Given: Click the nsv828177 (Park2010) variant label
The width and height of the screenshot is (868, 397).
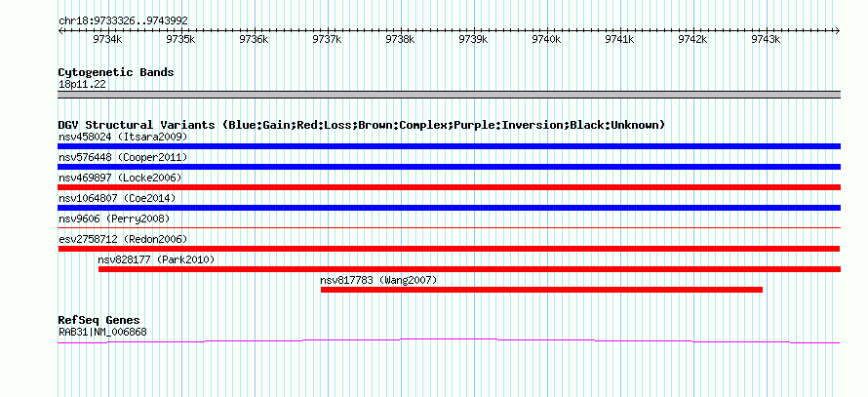Looking at the screenshot, I should point(156,259).
